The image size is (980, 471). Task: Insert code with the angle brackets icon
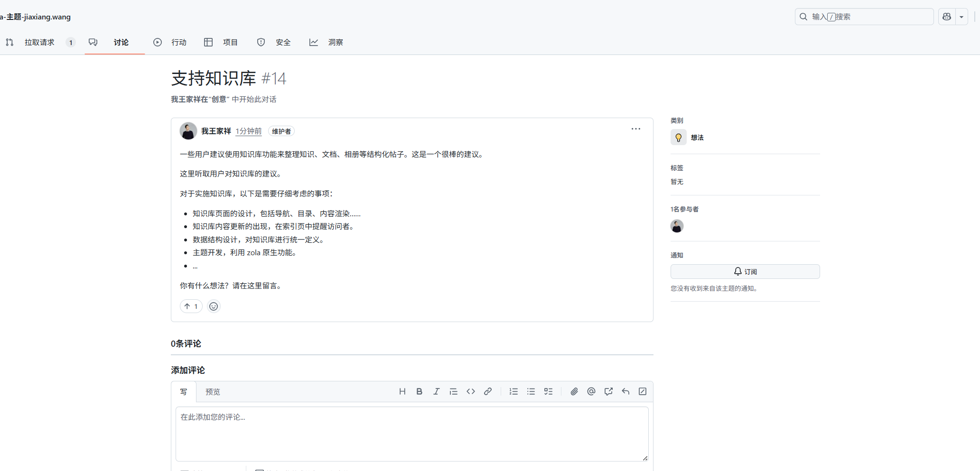470,391
